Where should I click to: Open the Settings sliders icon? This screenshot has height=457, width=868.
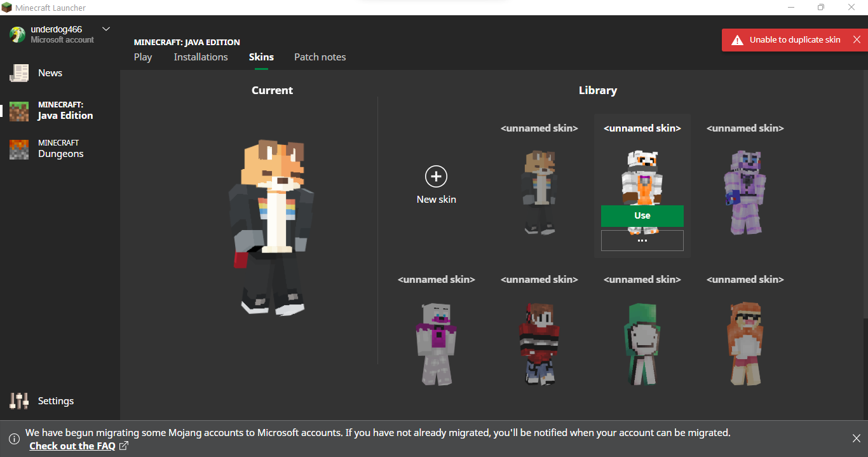(19, 401)
